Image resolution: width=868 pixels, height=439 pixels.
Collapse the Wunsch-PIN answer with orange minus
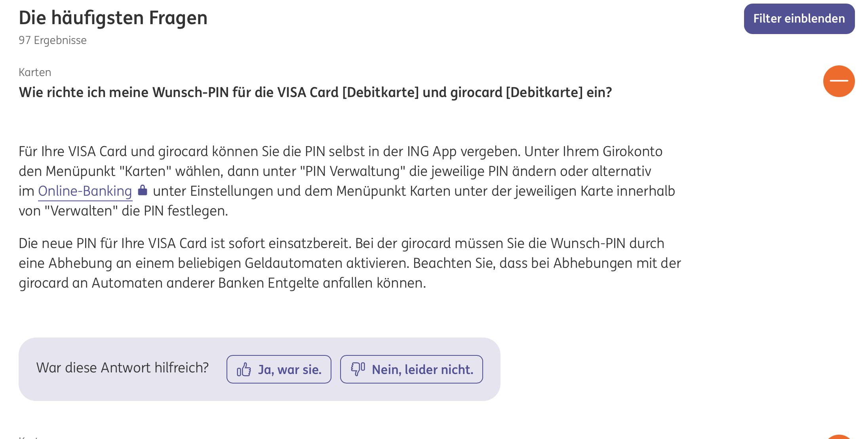838,81
